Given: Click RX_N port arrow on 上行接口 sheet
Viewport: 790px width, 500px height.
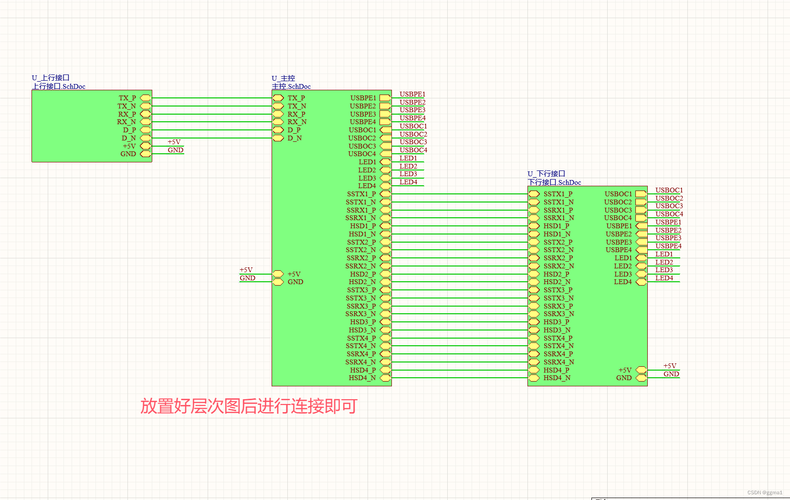Looking at the screenshot, I should pos(146,121).
